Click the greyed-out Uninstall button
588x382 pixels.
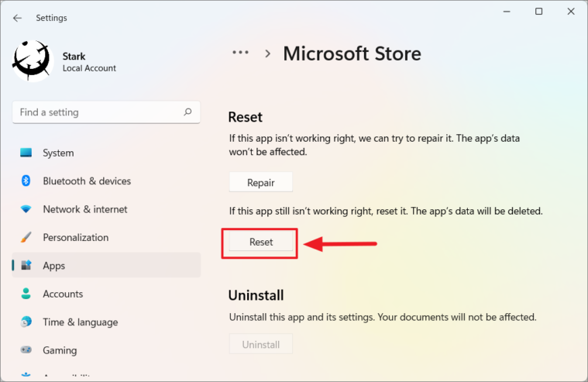pyautogui.click(x=261, y=344)
